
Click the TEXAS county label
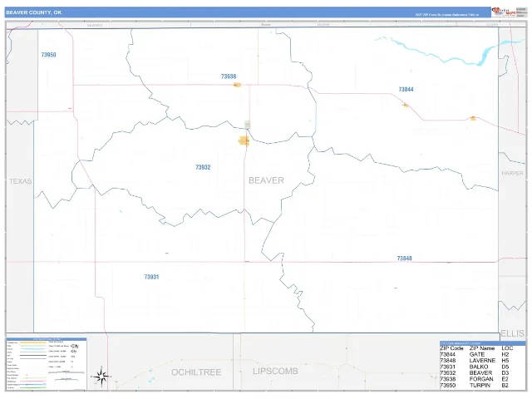point(20,181)
